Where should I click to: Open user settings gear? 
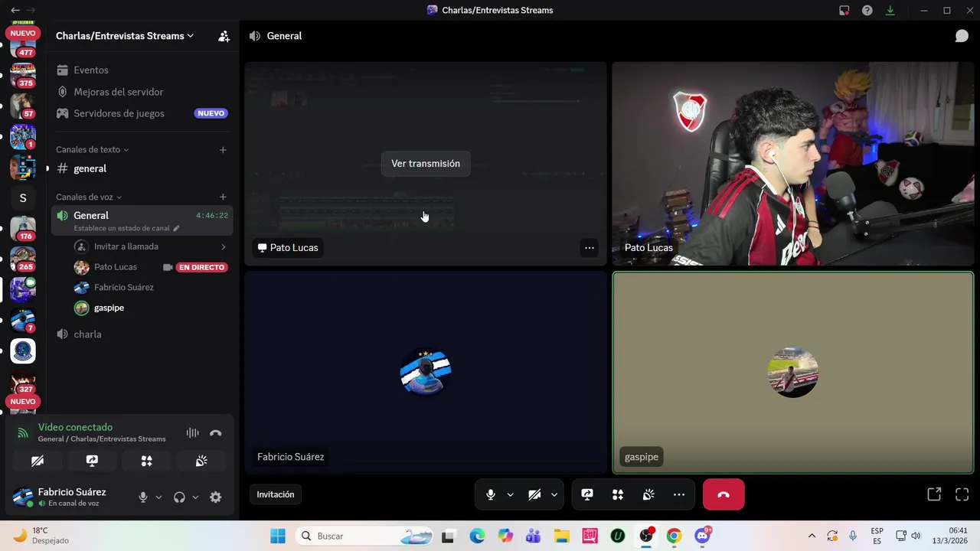216,497
